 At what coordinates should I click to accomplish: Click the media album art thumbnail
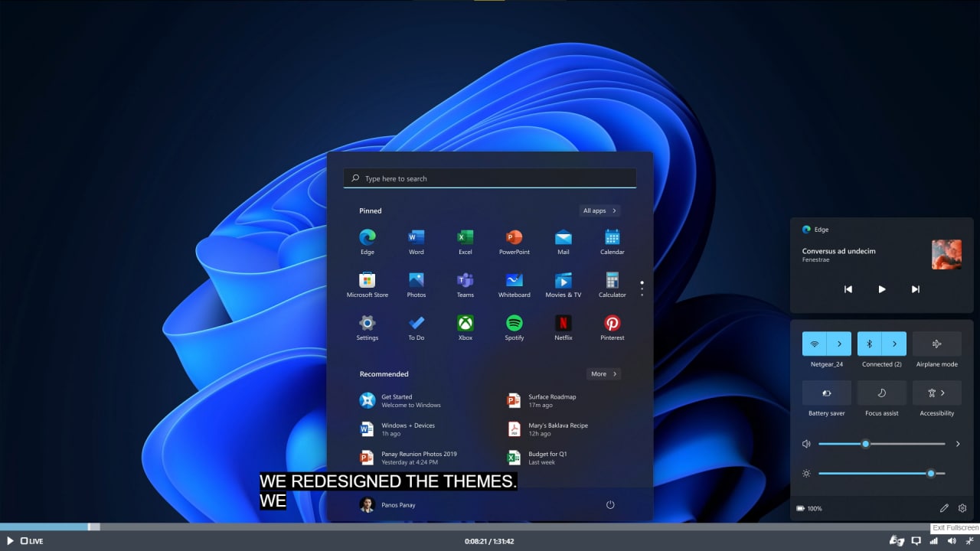pyautogui.click(x=946, y=255)
